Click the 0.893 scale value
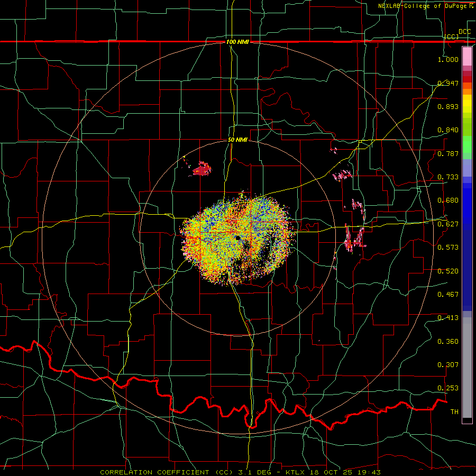This screenshot has height=476, width=476. pos(448,106)
